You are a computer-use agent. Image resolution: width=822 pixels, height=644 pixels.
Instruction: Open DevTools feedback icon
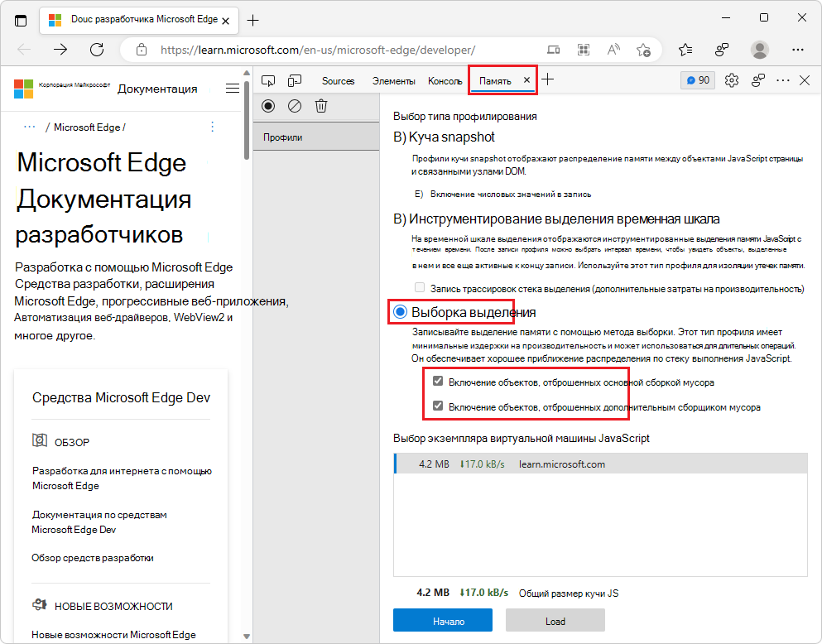tap(758, 80)
